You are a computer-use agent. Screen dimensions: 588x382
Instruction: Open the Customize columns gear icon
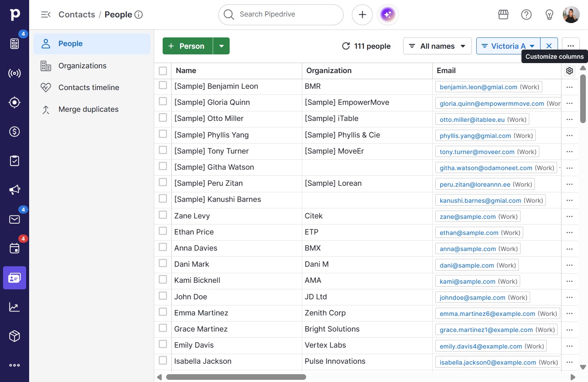(x=570, y=71)
